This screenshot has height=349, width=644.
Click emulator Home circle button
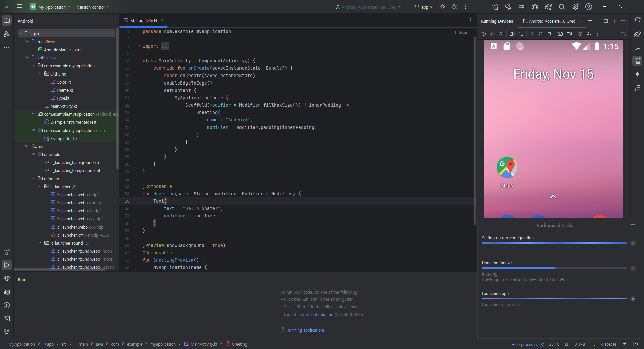click(541, 34)
